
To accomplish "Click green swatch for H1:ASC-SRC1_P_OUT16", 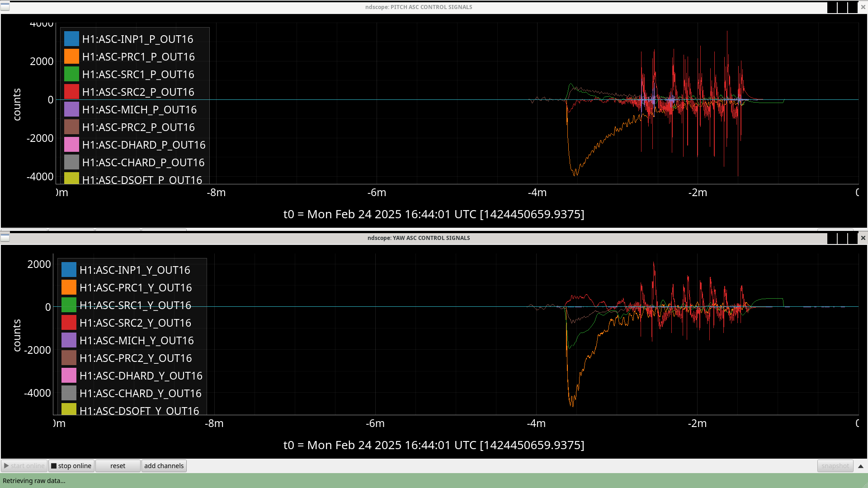I will pos(71,74).
